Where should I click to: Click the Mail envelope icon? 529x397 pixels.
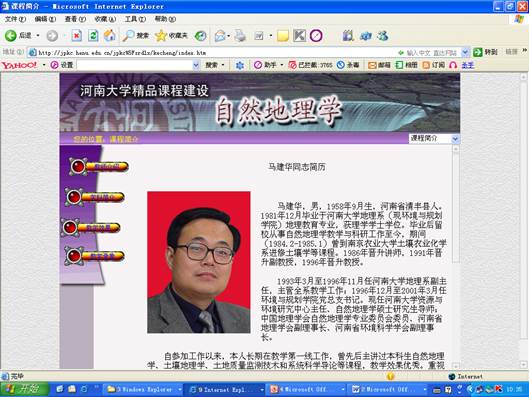pyautogui.click(x=220, y=36)
